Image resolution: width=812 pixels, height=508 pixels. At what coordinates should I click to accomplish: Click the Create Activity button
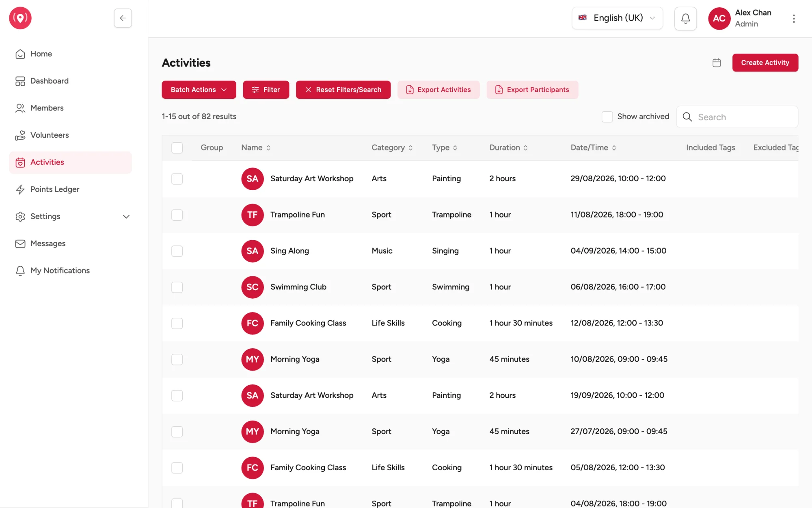tap(765, 63)
